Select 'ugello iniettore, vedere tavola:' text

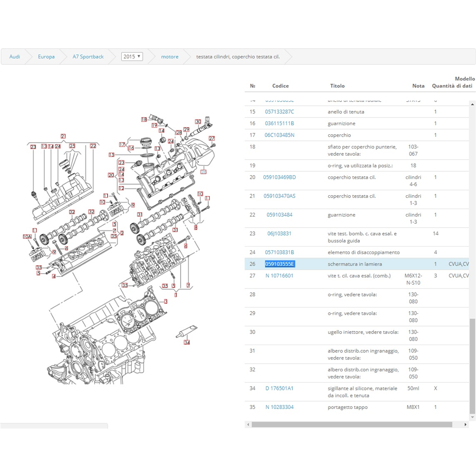pyautogui.click(x=363, y=332)
